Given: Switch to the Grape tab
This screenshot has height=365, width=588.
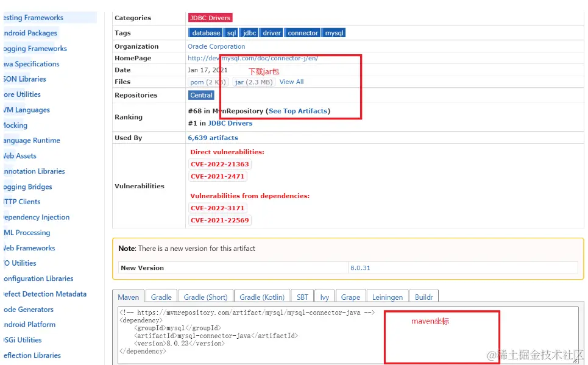Looking at the screenshot, I should tap(350, 297).
